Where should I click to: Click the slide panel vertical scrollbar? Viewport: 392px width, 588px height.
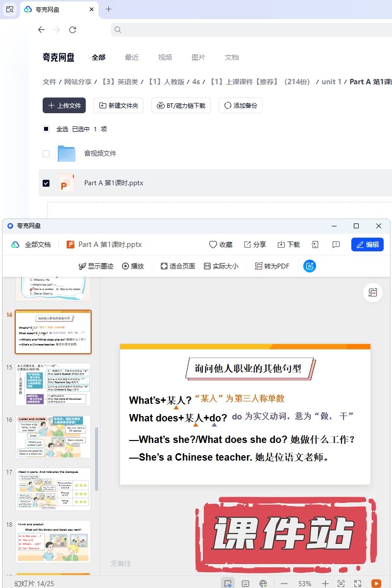click(x=97, y=458)
